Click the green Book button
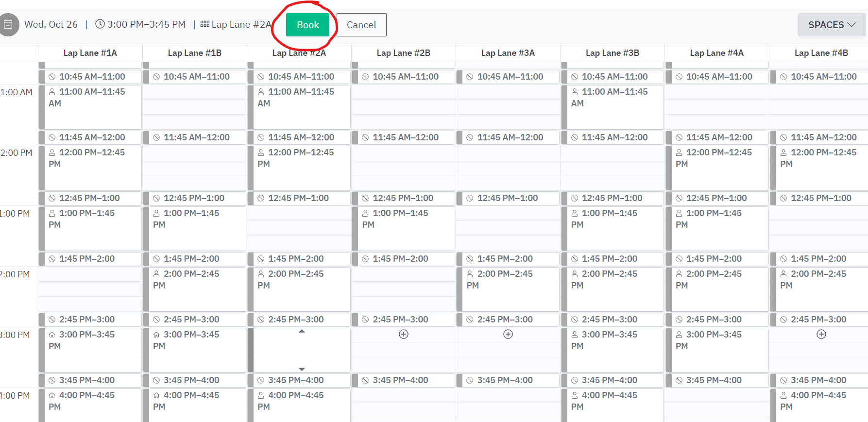 coord(307,25)
